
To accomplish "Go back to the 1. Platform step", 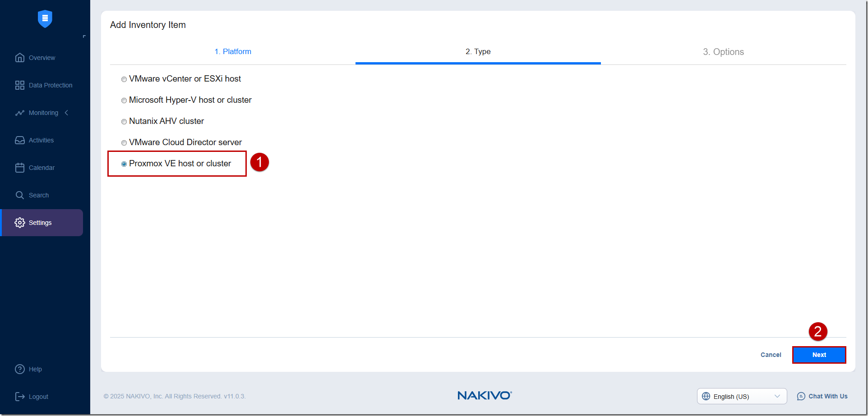I will coord(233,51).
